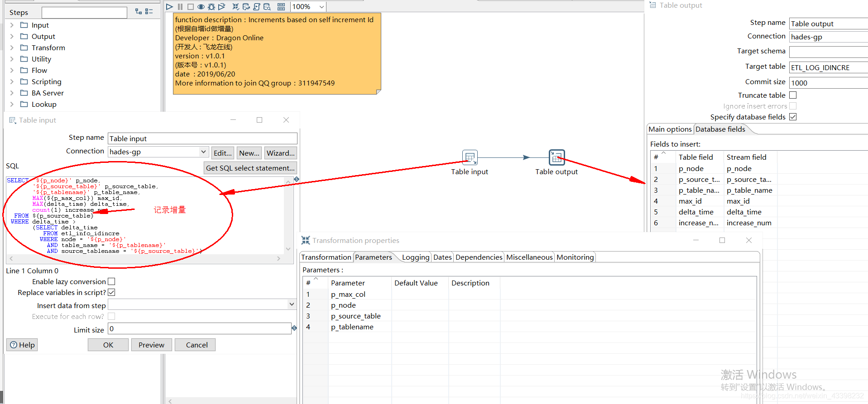This screenshot has height=404, width=868.
Task: Click the SQL editor vertical scrollbar
Action: click(x=288, y=215)
